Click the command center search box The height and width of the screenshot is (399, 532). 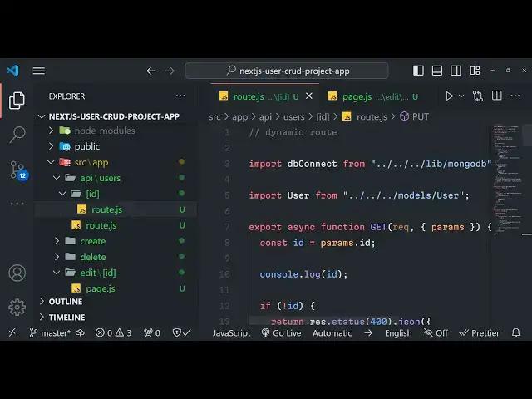pos(286,71)
